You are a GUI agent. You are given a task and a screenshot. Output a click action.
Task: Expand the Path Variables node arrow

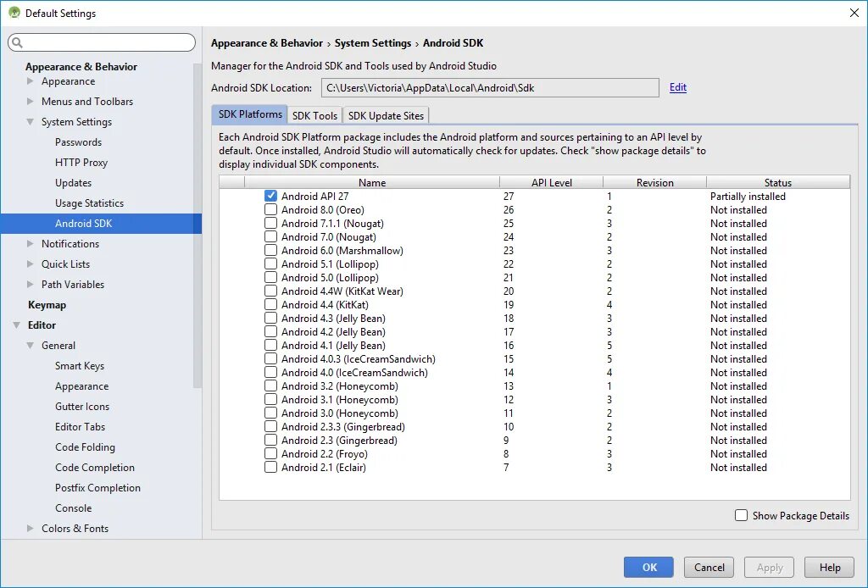tap(31, 285)
